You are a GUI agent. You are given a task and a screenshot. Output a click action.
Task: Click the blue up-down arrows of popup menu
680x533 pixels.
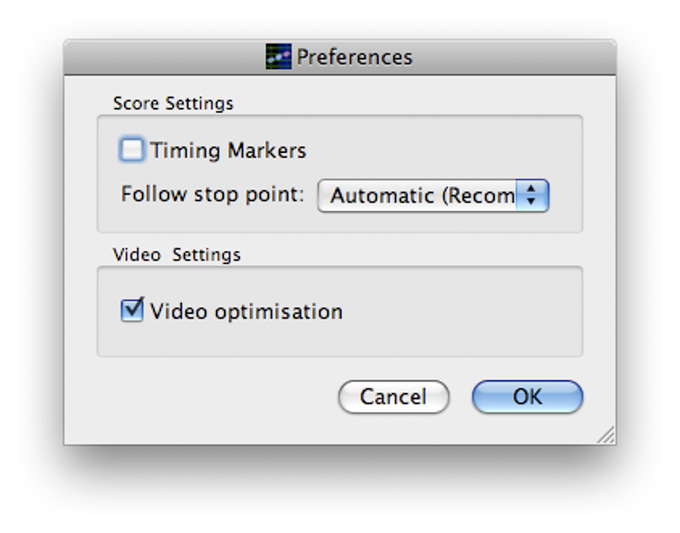tap(532, 196)
